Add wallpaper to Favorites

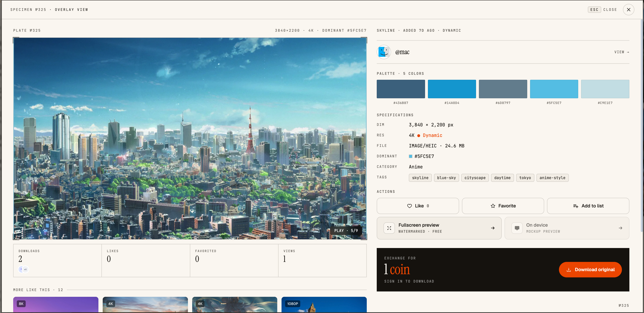point(503,206)
